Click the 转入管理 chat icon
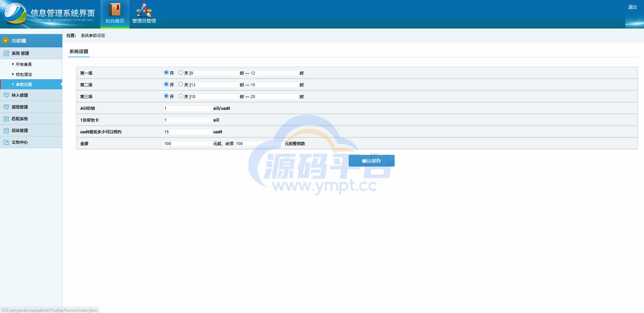The height and width of the screenshot is (313, 644). point(6,95)
